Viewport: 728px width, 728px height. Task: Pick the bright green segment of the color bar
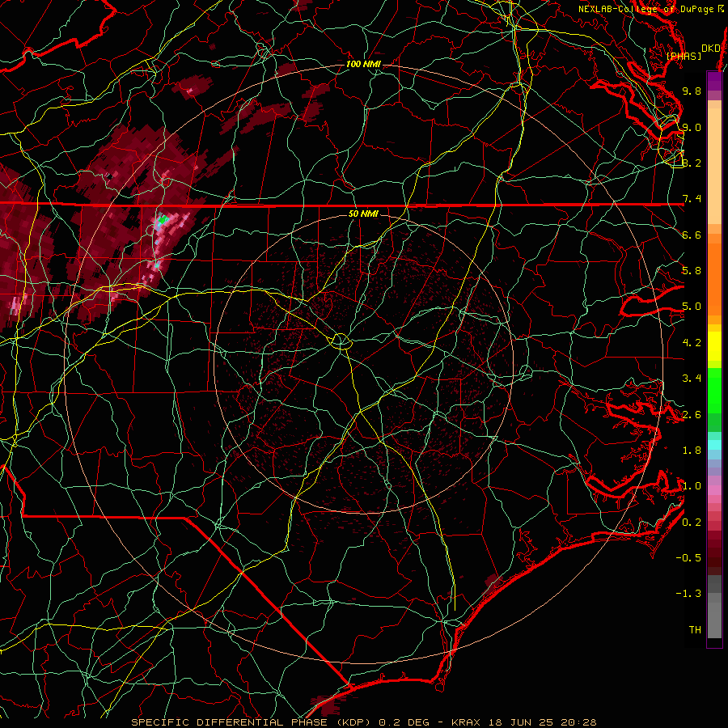click(714, 391)
